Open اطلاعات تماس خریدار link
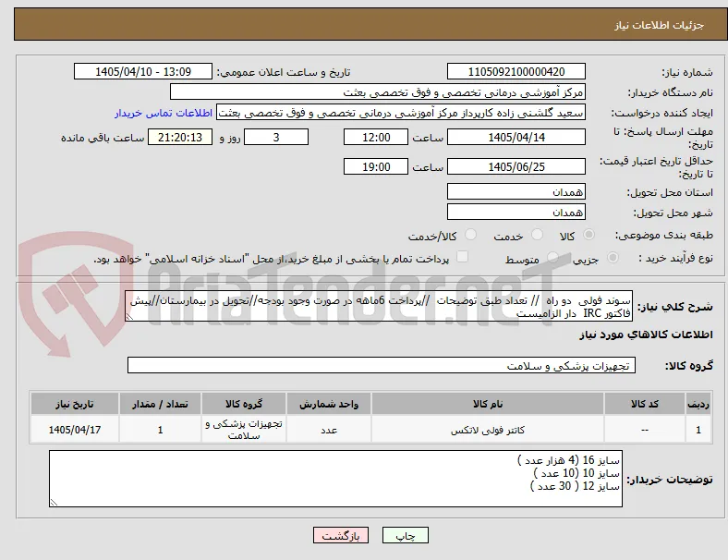Screen dimensions: 728x560 [164, 113]
